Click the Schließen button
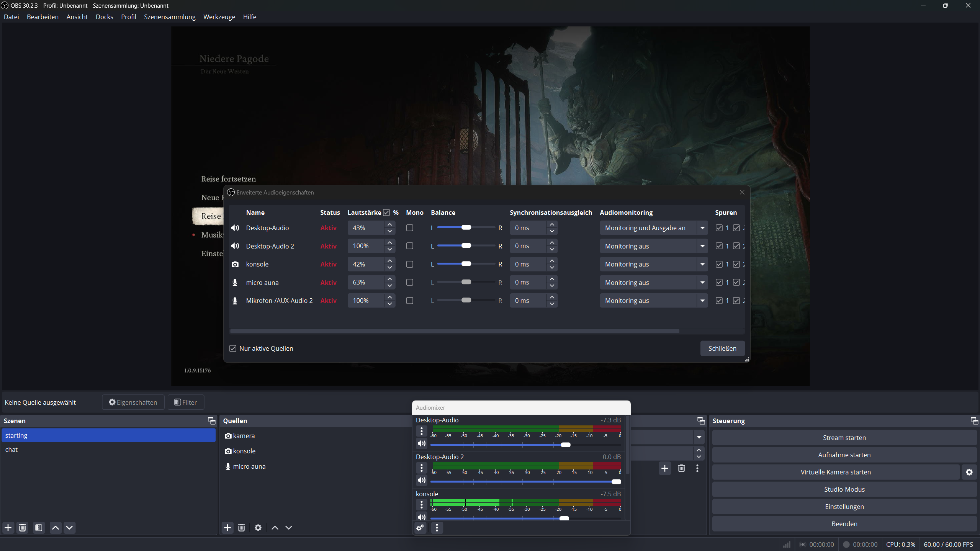The image size is (980, 551). click(722, 348)
